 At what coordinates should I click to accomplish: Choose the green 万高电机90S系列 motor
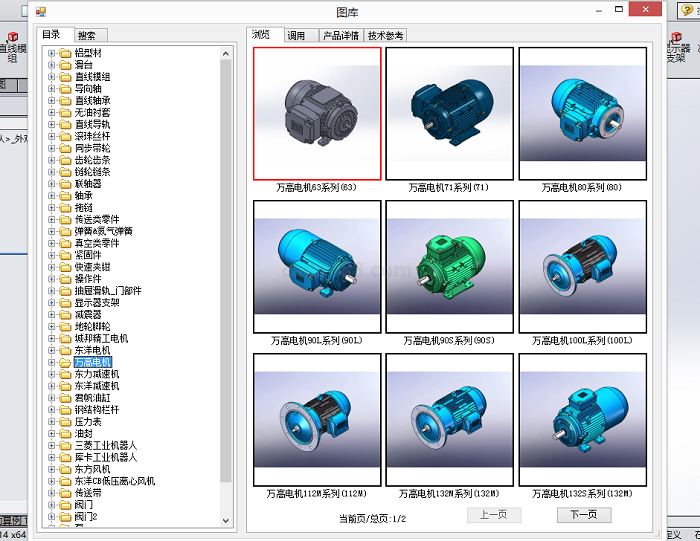coord(449,266)
